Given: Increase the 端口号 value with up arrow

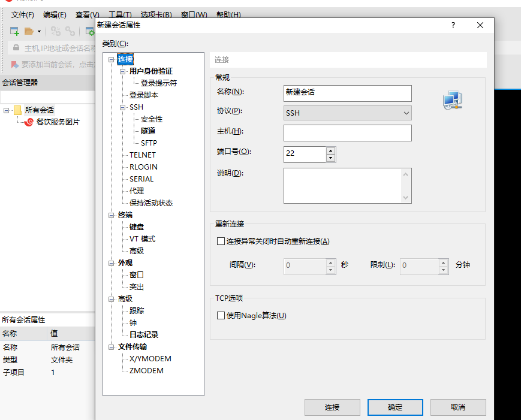Looking at the screenshot, I should pyautogui.click(x=330, y=151).
